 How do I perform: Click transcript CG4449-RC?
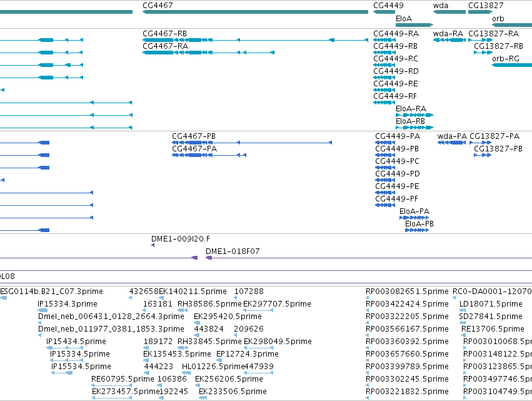[384, 65]
